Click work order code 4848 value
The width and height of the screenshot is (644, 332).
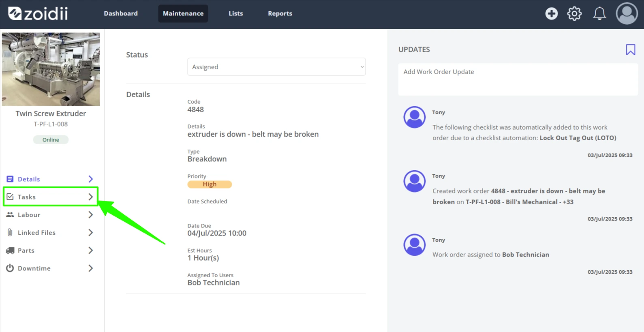coord(195,109)
